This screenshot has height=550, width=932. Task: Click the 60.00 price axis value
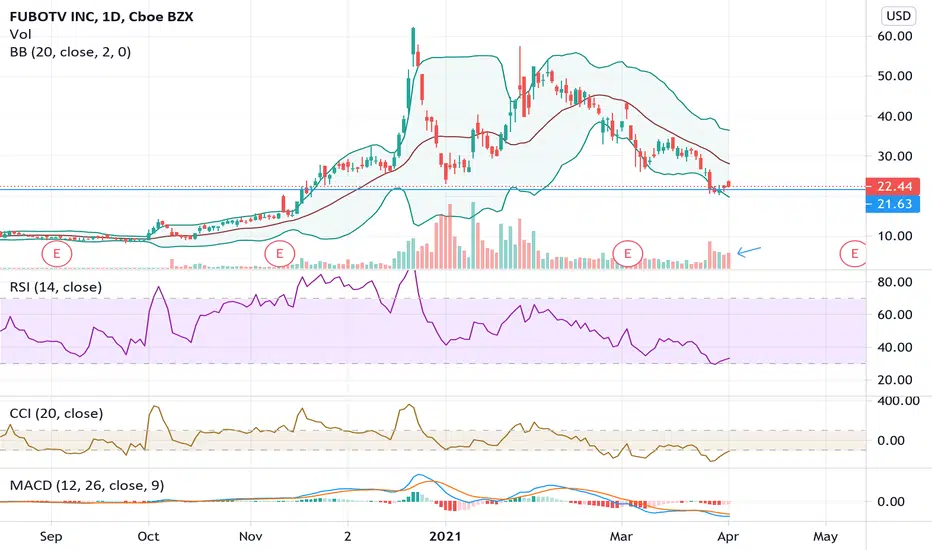[x=895, y=36]
